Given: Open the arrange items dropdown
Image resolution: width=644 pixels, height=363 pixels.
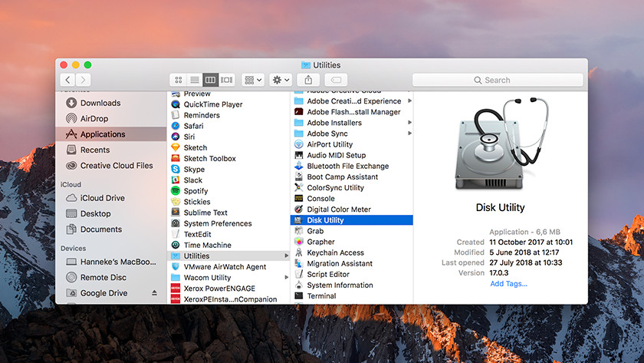Looking at the screenshot, I should 252,80.
